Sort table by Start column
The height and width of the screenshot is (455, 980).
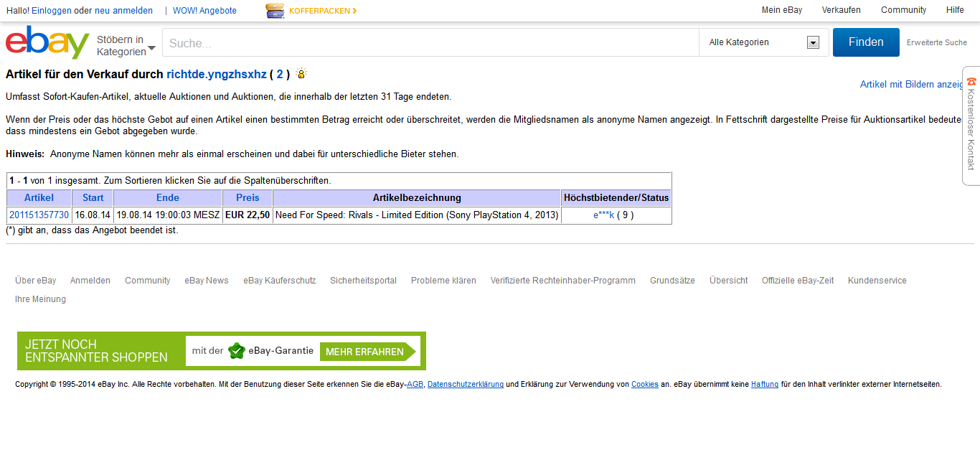pos(93,197)
